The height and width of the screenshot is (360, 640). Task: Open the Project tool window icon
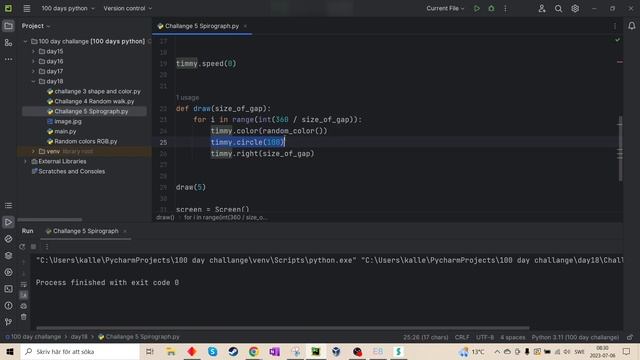(x=8, y=26)
